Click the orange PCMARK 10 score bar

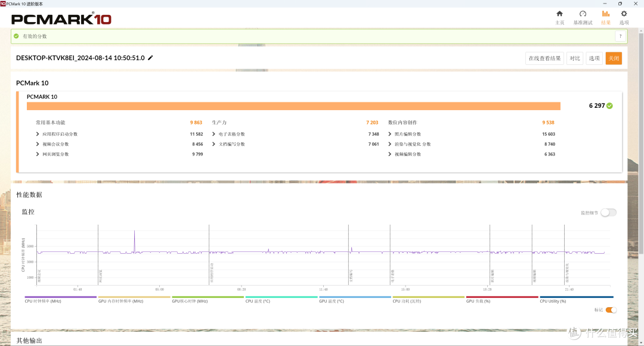tap(293, 106)
